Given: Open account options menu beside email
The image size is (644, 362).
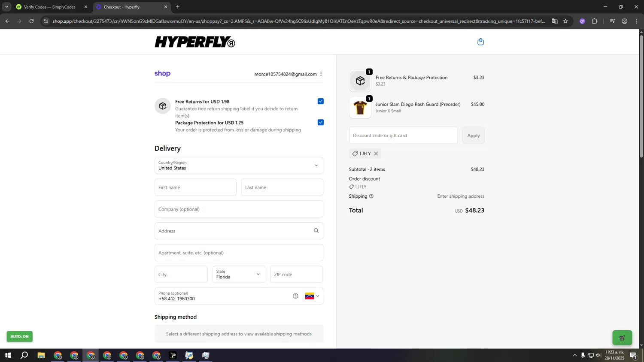Looking at the screenshot, I should coord(321,74).
